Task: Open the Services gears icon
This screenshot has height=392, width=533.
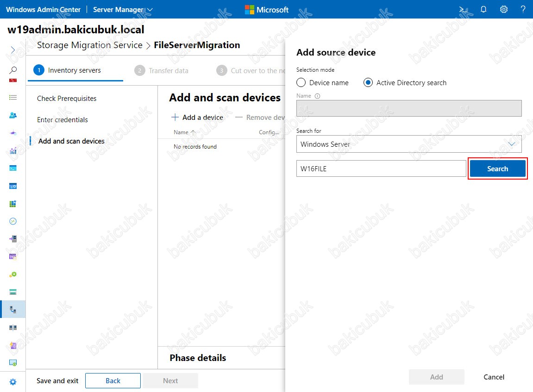Action: click(x=13, y=274)
